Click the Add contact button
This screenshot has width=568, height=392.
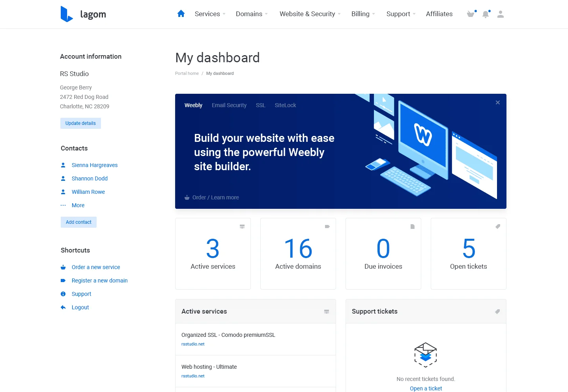point(78,222)
